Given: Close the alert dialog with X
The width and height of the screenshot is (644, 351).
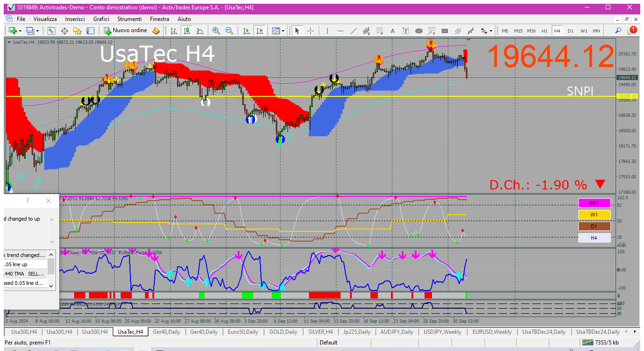Looking at the screenshot, I should 48,201.
